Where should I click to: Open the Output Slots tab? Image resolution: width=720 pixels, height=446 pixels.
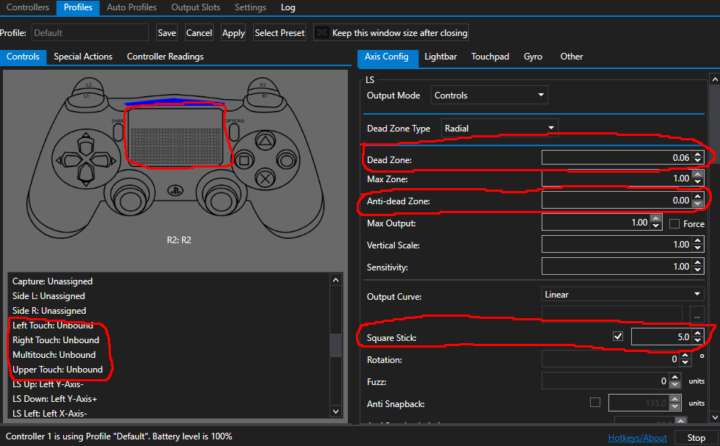(196, 7)
